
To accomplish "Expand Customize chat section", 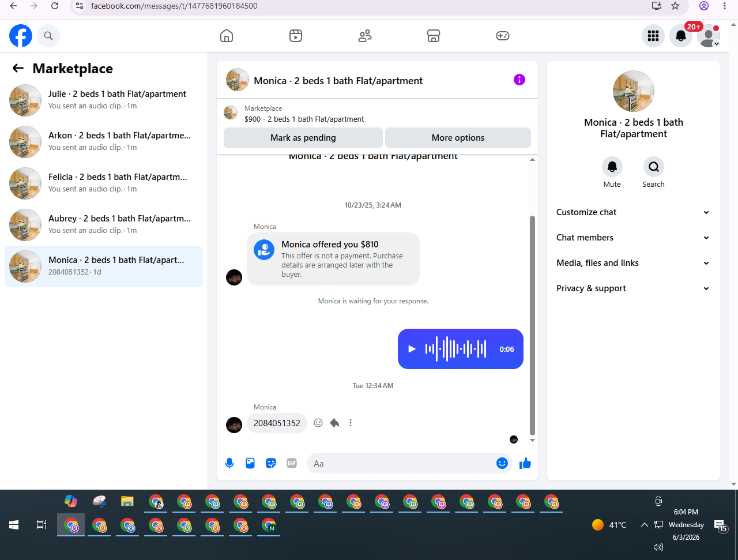I will point(633,212).
